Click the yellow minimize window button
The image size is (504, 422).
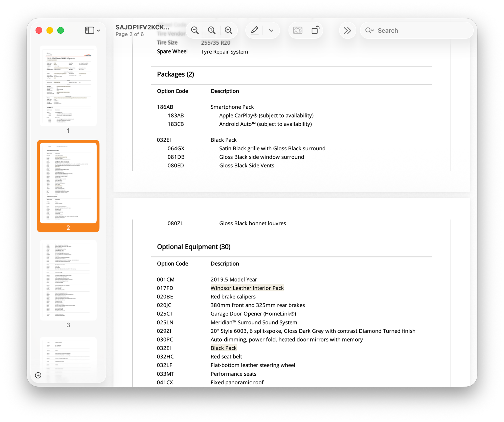(50, 30)
